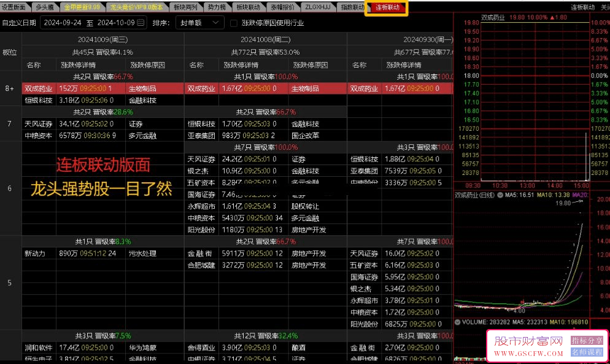Select 银之杰 row with 10.9亿

(x=266, y=171)
